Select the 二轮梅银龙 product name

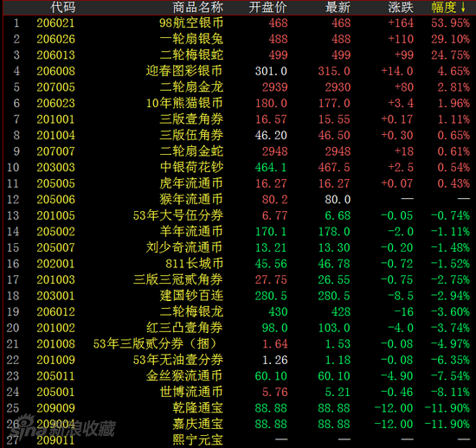coord(191,312)
